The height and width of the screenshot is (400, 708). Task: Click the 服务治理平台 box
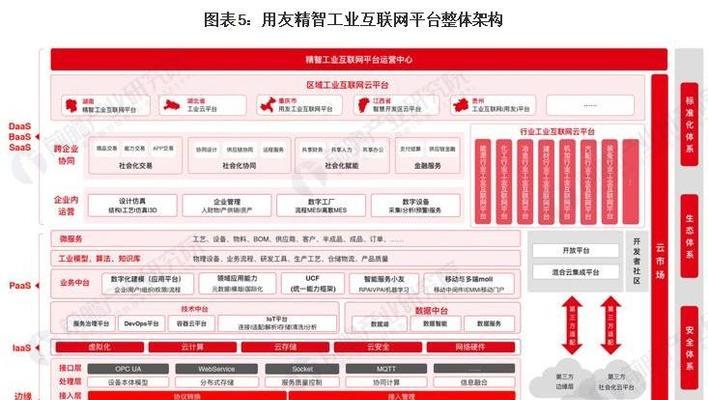click(x=91, y=324)
